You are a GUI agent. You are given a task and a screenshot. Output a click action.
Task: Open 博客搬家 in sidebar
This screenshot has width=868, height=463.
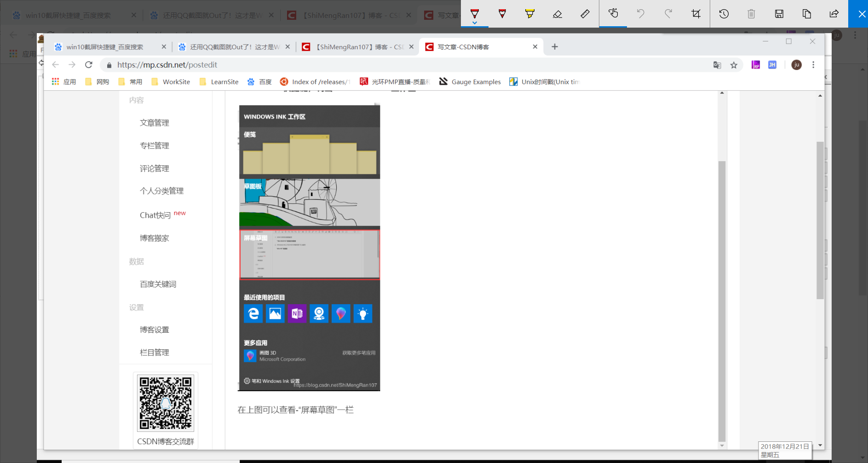(x=155, y=238)
